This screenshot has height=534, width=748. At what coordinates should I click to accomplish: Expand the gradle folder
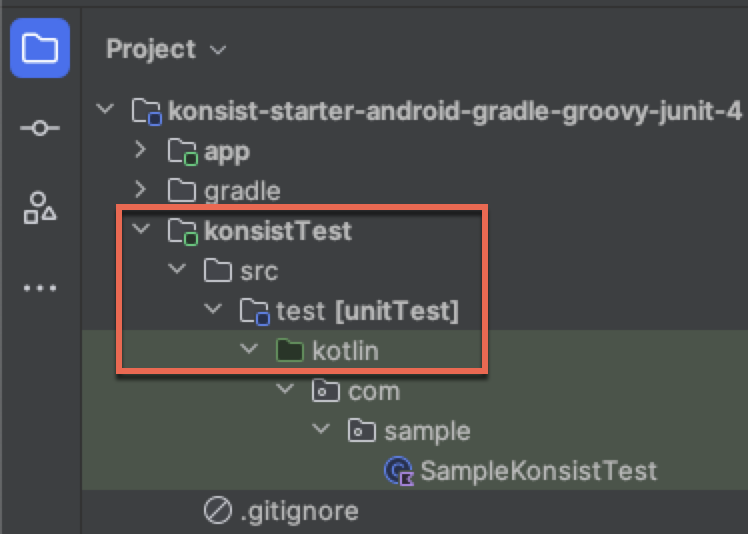click(141, 189)
